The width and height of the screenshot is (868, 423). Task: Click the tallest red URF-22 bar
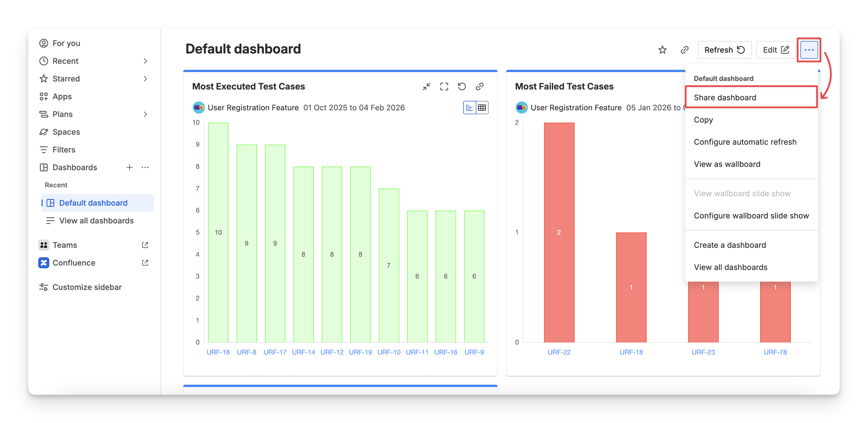(559, 232)
